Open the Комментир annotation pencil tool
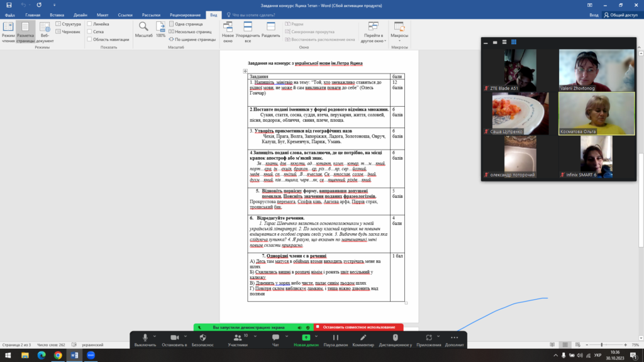This screenshot has height=362, width=644. pyautogui.click(x=363, y=339)
